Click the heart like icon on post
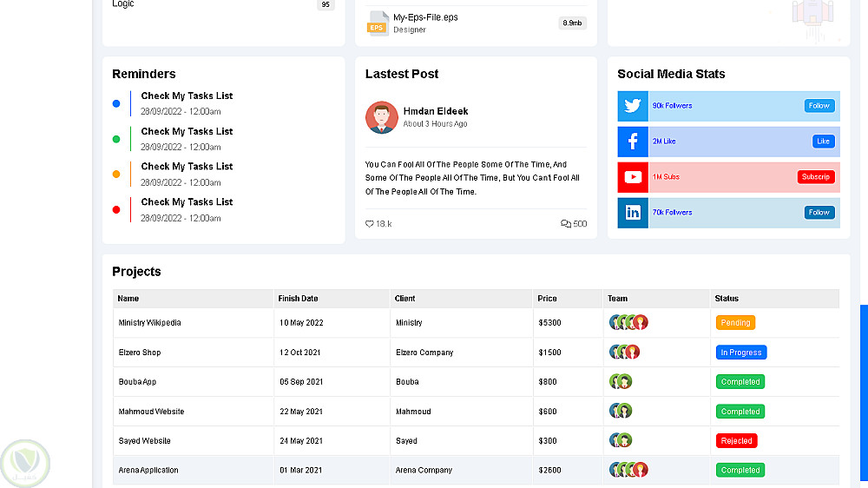This screenshot has height=488, width=868. pyautogui.click(x=370, y=224)
